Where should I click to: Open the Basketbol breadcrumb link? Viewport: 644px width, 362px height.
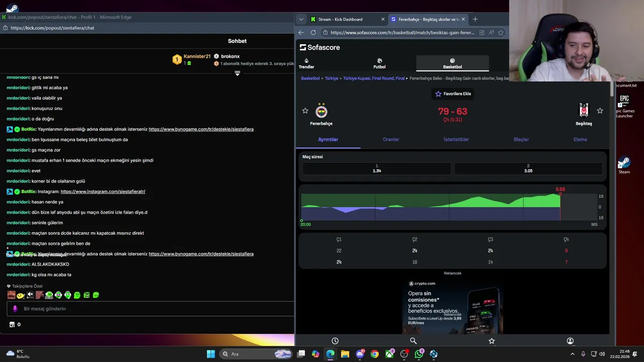click(x=310, y=78)
